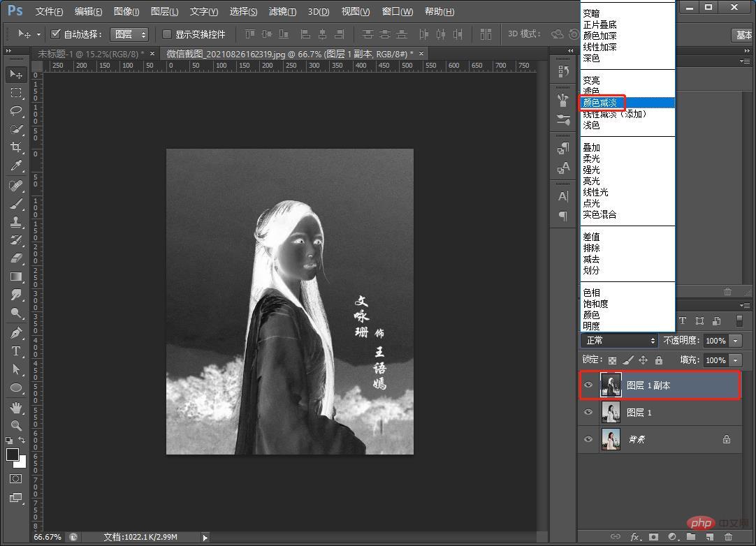Add layer style fx icon

click(635, 536)
